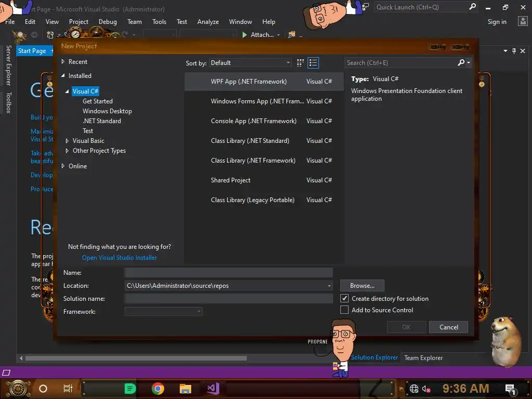This screenshot has width=532, height=399.
Task: Open the Framework dropdown
Action: [x=164, y=312]
